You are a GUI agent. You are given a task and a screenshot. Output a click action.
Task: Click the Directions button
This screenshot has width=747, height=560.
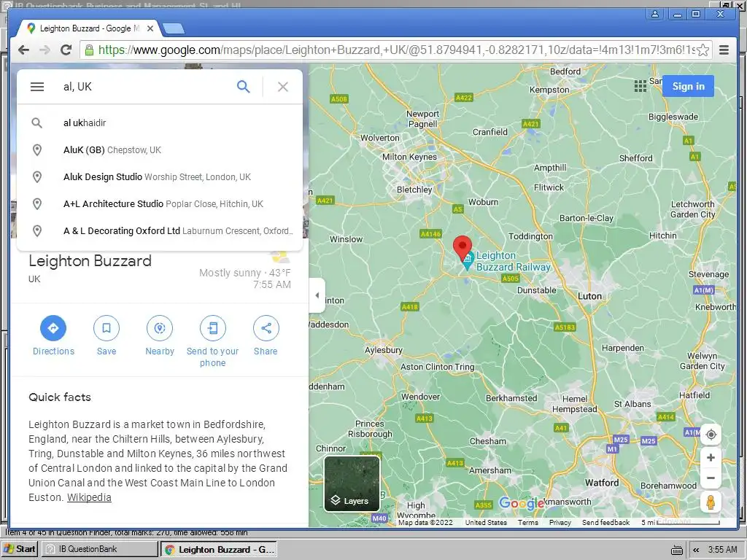(x=53, y=328)
